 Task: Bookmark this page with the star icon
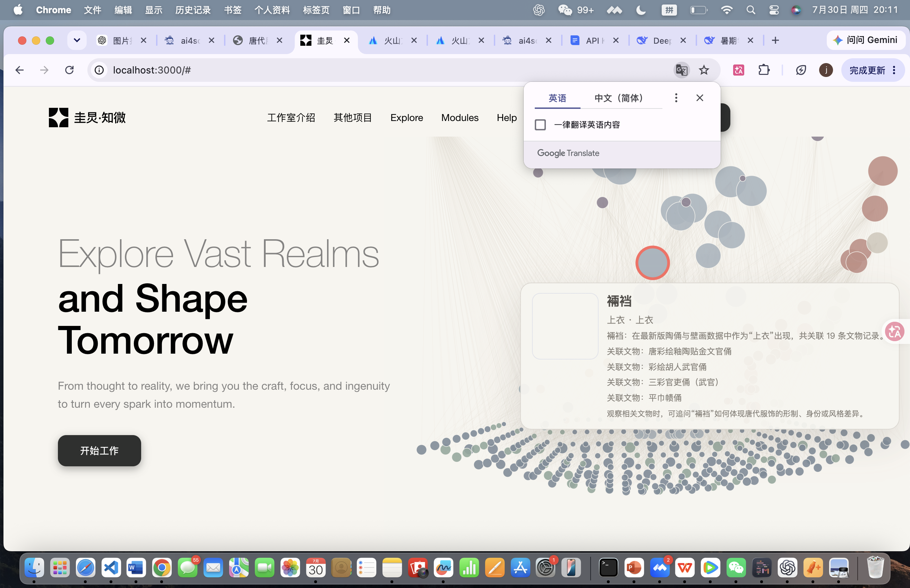(x=704, y=70)
